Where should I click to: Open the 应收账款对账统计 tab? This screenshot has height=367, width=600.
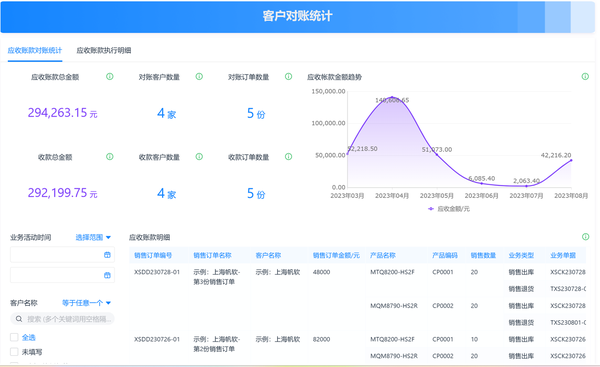(x=35, y=51)
